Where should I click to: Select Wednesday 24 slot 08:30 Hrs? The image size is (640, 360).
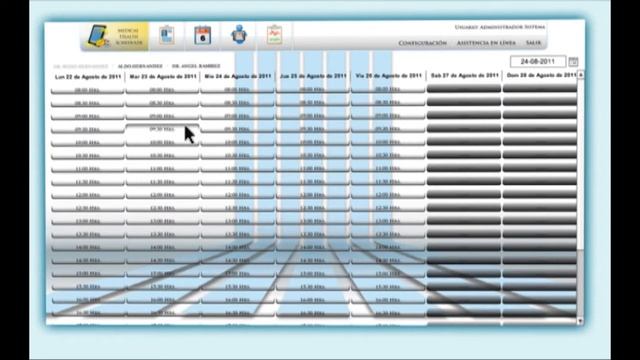(238, 103)
